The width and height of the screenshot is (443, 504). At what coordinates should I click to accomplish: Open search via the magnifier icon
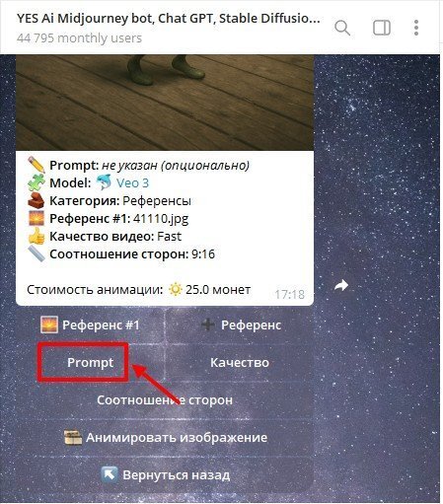(x=342, y=28)
